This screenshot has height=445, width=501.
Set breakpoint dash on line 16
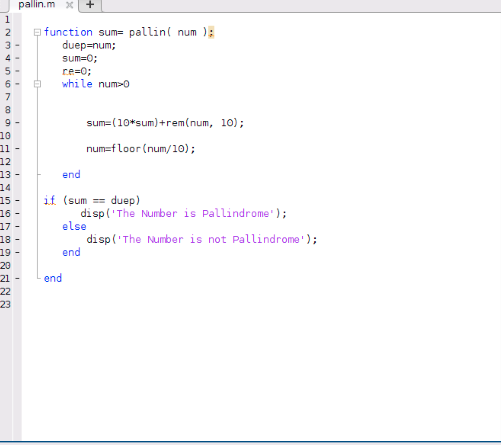17,214
